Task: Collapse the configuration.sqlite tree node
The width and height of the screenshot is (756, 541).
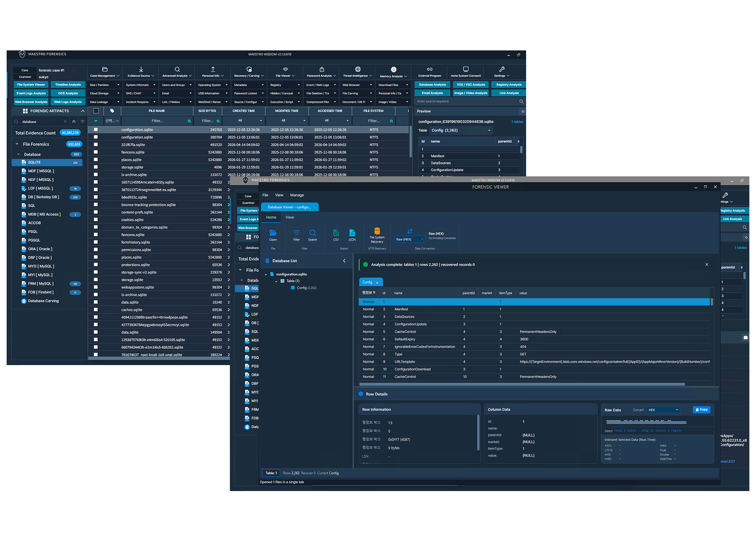Action: point(266,274)
